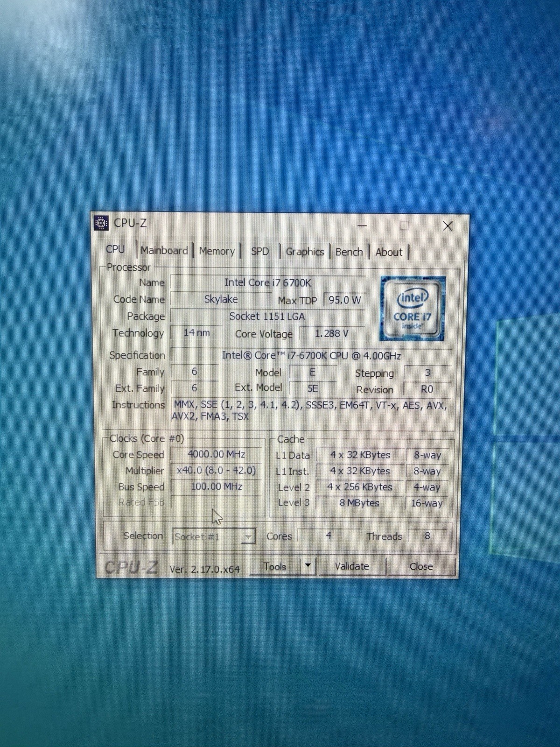Click the Cores count value 4
Image resolution: width=560 pixels, height=747 pixels.
(329, 536)
